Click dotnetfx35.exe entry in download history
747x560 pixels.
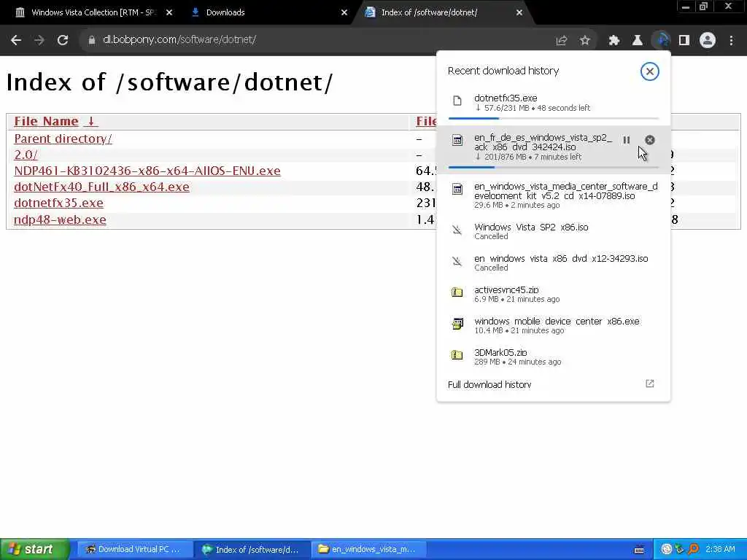click(553, 103)
